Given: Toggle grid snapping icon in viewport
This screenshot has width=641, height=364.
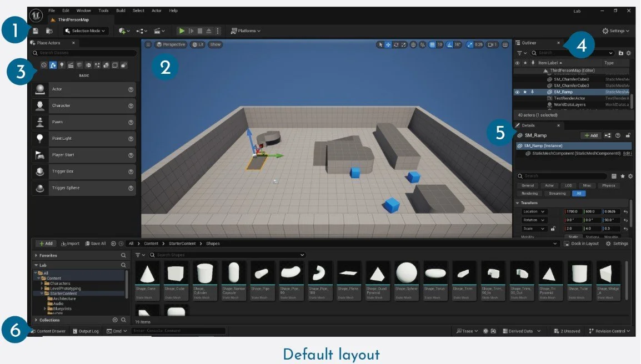Looking at the screenshot, I should 432,44.
